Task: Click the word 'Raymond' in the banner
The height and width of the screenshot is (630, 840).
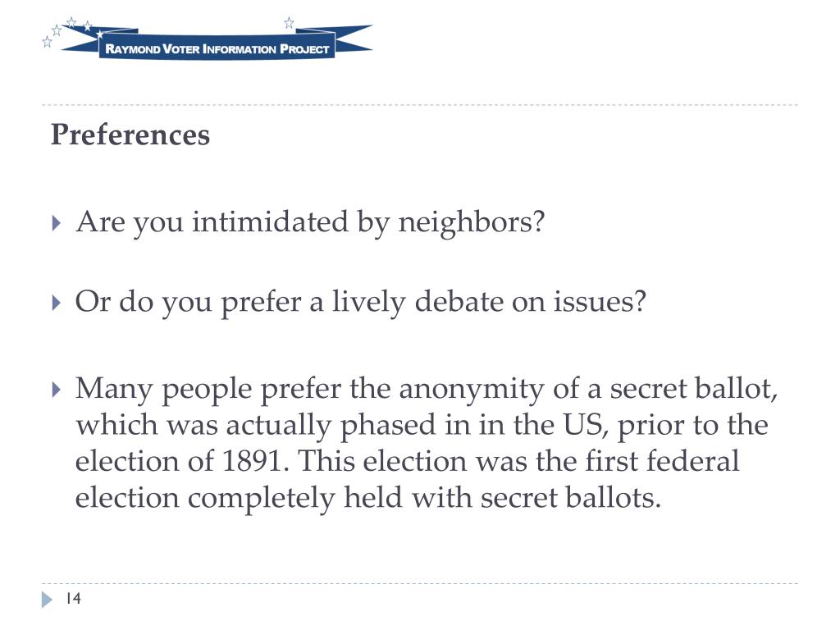Action: coord(133,49)
